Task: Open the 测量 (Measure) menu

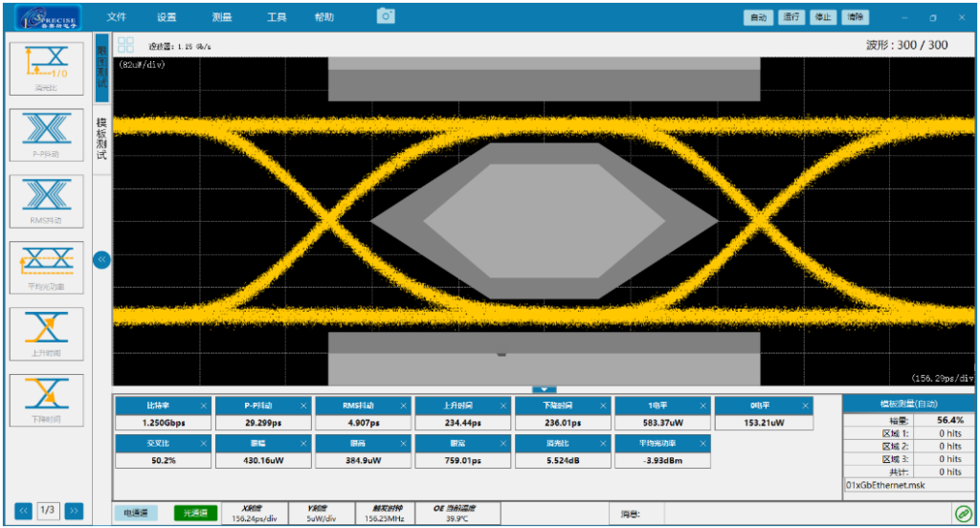Action: tap(221, 17)
